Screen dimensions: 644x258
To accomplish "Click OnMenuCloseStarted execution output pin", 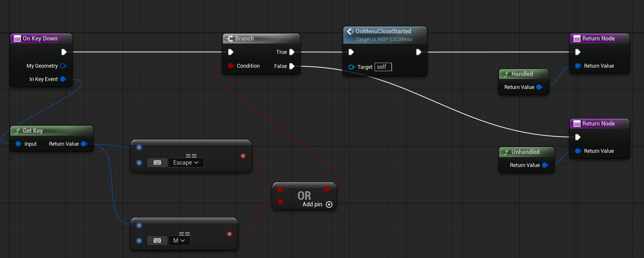I will pyautogui.click(x=419, y=52).
